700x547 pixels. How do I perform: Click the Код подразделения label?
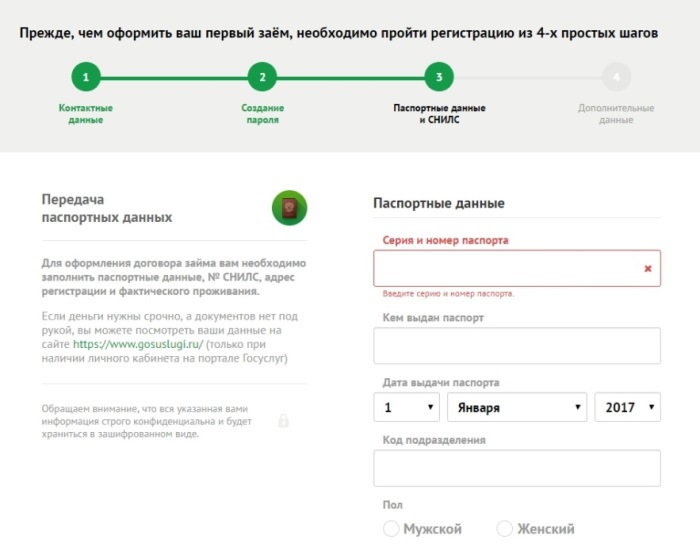point(434,440)
